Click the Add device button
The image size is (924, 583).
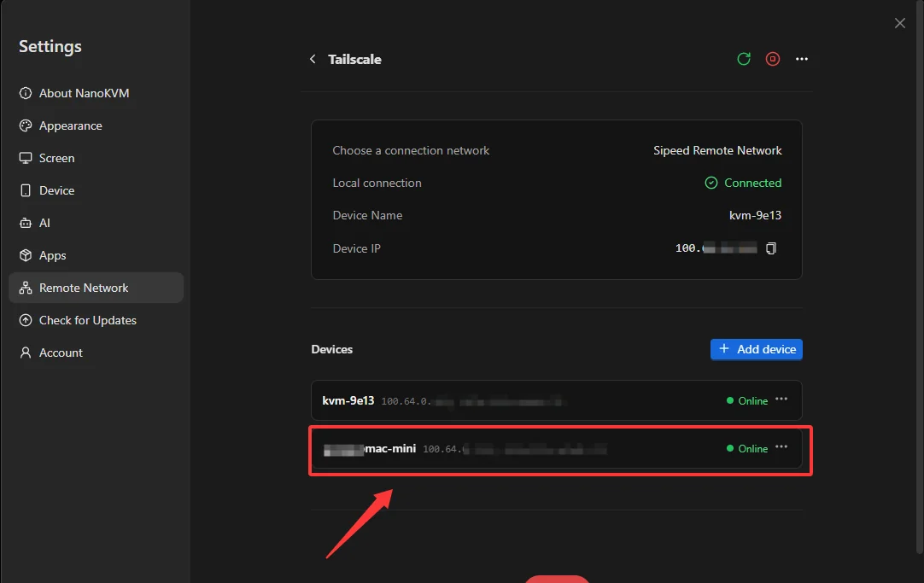pyautogui.click(x=756, y=349)
